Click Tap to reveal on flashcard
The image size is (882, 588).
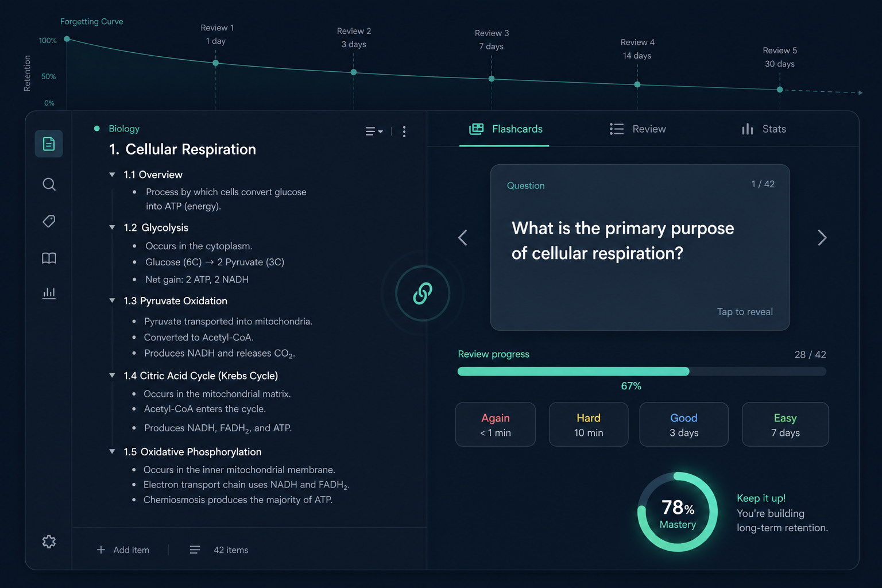tap(745, 312)
